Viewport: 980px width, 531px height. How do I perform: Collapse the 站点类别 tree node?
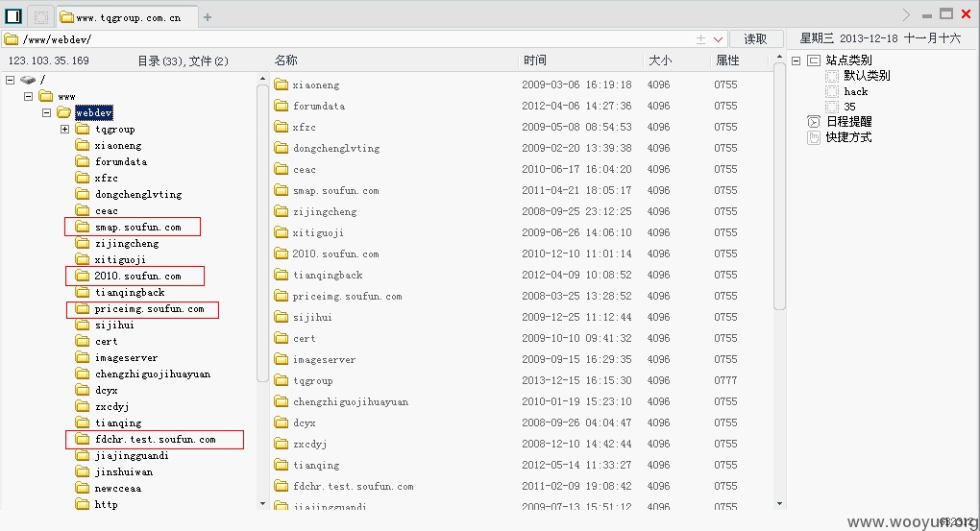(x=796, y=60)
